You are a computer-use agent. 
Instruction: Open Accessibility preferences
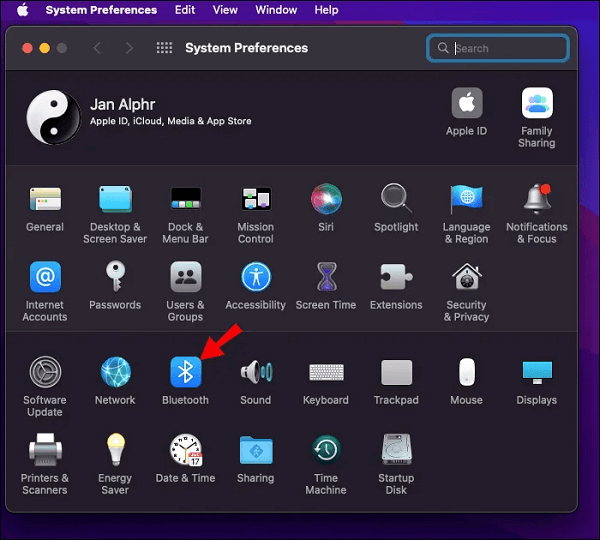(255, 278)
